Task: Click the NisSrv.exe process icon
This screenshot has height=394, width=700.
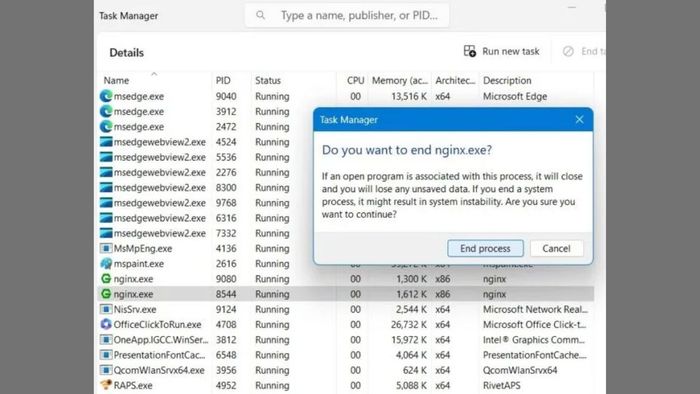Action: click(x=106, y=309)
